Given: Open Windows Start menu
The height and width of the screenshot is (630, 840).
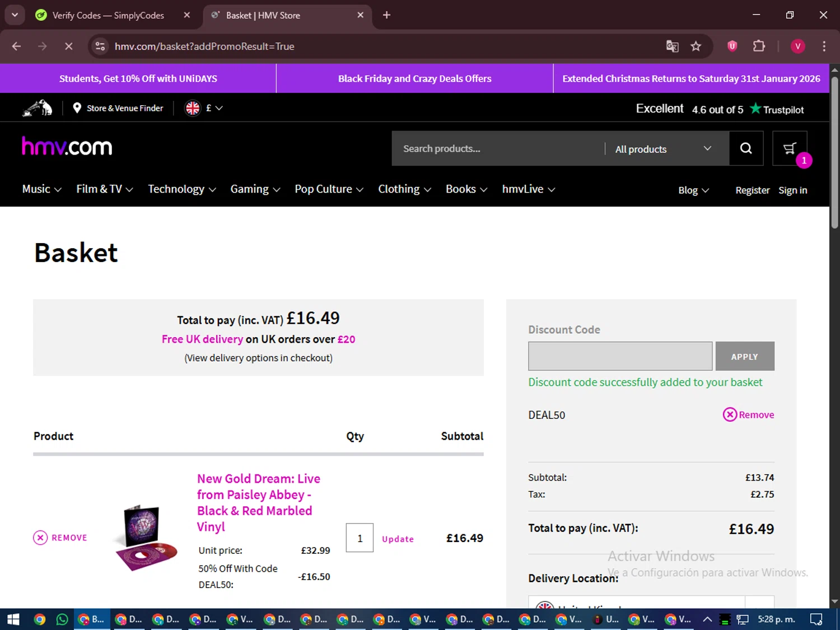Looking at the screenshot, I should pyautogui.click(x=13, y=619).
